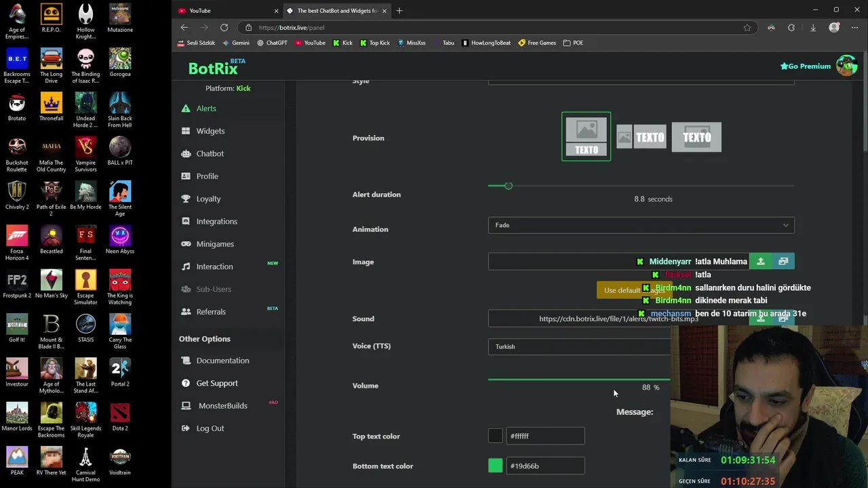Open the Top text color swatch
This screenshot has width=868, height=488.
coord(496,436)
